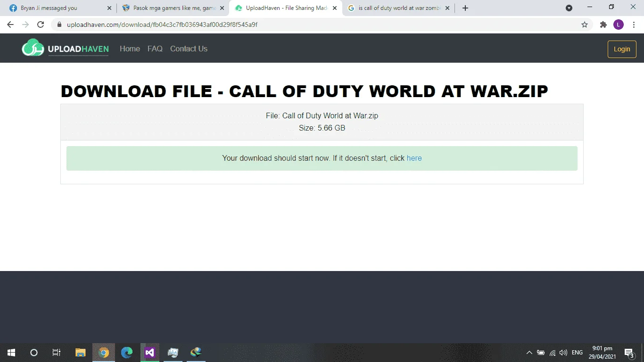Viewport: 644px width, 362px height.
Task: Click the Chrome taskbar icon
Action: 104,353
